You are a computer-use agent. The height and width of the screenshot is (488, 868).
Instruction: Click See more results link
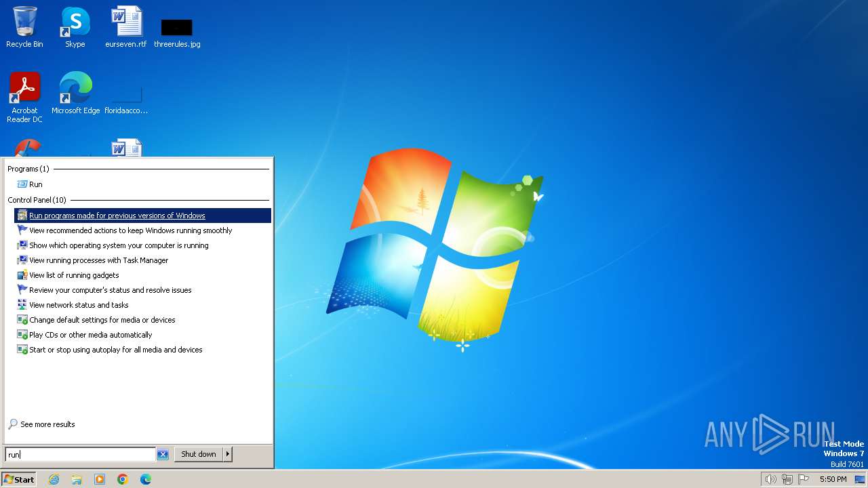click(41, 424)
